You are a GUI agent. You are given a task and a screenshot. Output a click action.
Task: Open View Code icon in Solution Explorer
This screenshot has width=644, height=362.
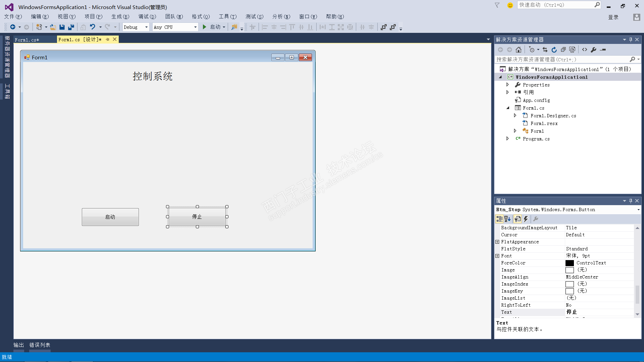coord(585,50)
